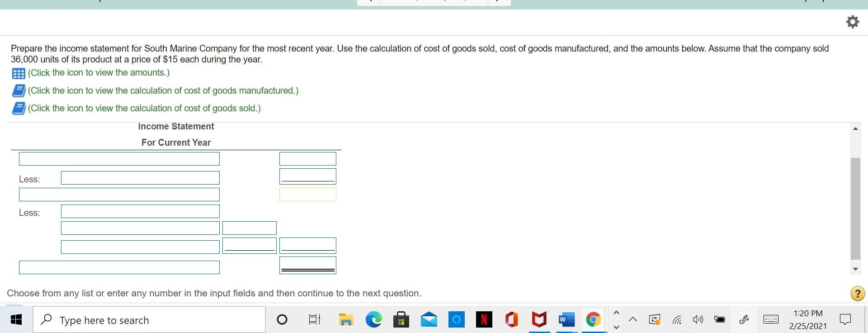Open McAfee from the taskbar
The image size is (868, 333).
(539, 320)
